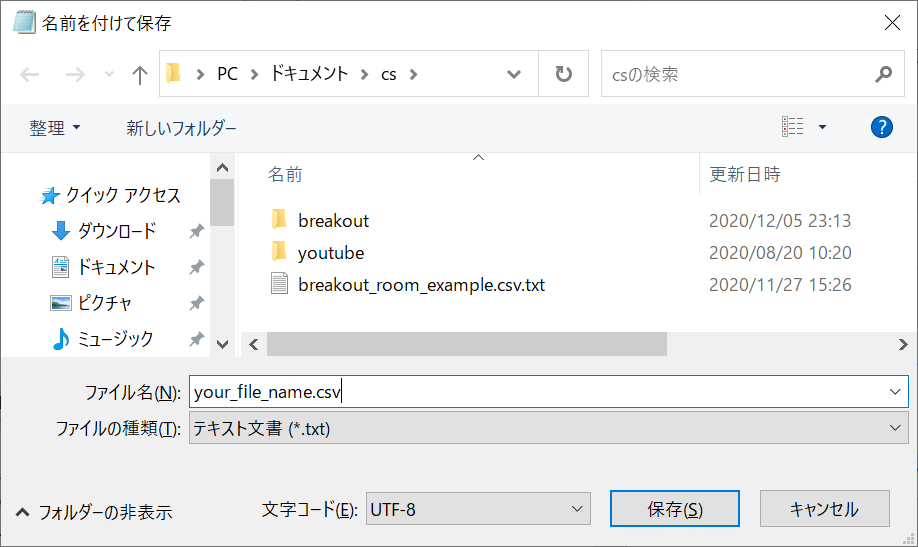918x547 pixels.
Task: Change the view layout icon
Action: (x=793, y=127)
